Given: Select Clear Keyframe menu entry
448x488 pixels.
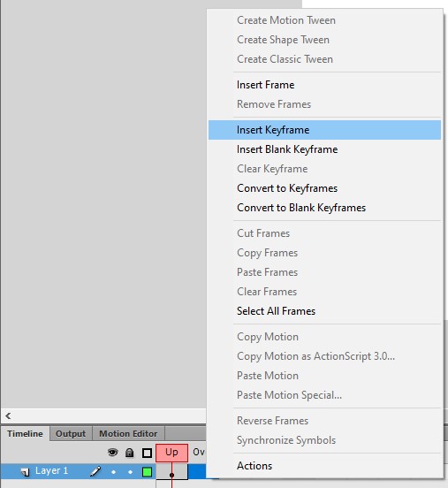Looking at the screenshot, I should click(x=324, y=169).
